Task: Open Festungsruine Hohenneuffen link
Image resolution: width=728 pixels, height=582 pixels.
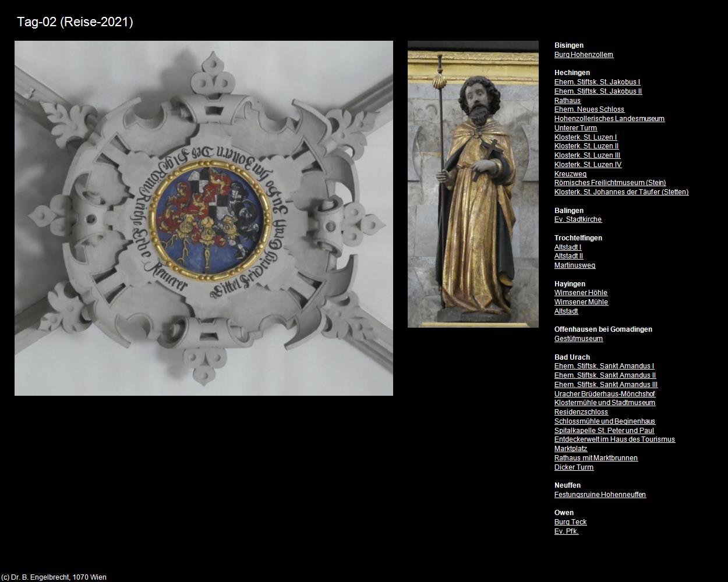Action: [600, 495]
